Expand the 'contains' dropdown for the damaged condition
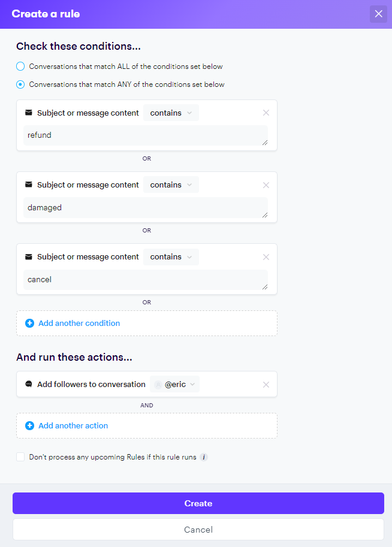Screen dimensions: 392x547 171,185
